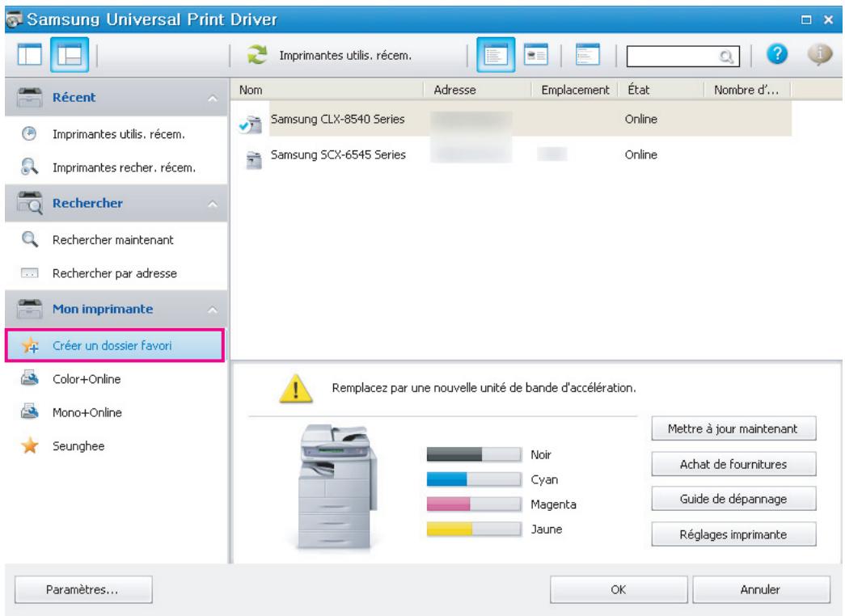The height and width of the screenshot is (616, 845).
Task: Click the Rechercher section printer icon
Action: click(30, 203)
